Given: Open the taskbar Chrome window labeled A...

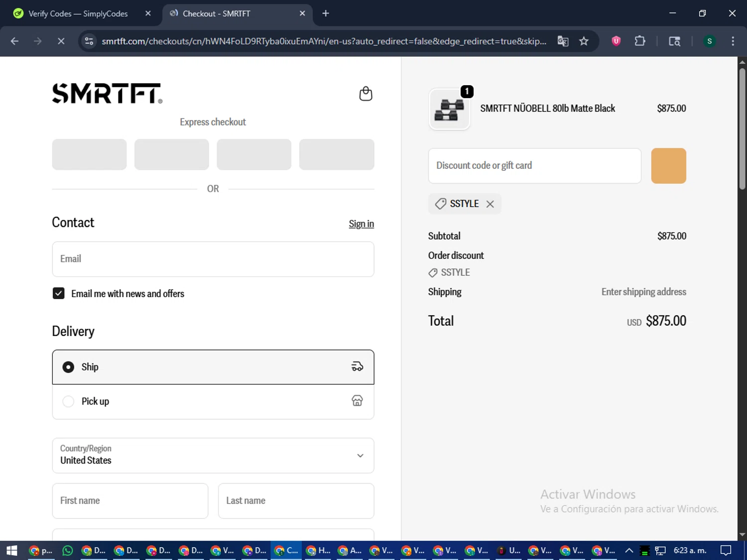Looking at the screenshot, I should tap(350, 551).
